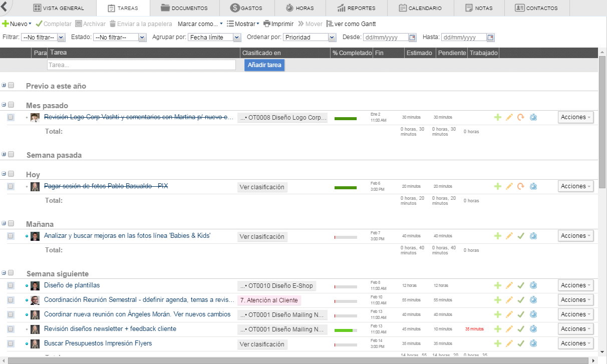The width and height of the screenshot is (607, 364).
Task: Click the green plus icon on the Diseño de plantillas row
Action: click(497, 285)
